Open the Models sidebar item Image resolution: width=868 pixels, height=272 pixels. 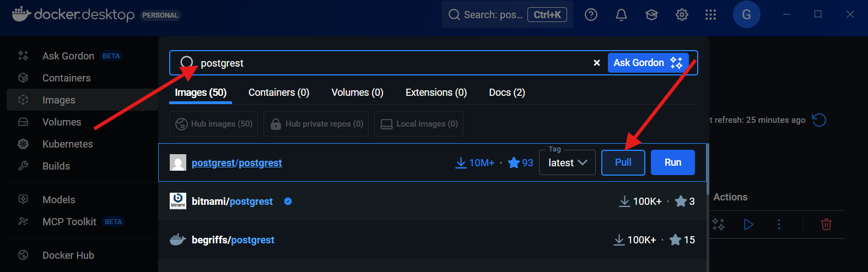(x=58, y=199)
